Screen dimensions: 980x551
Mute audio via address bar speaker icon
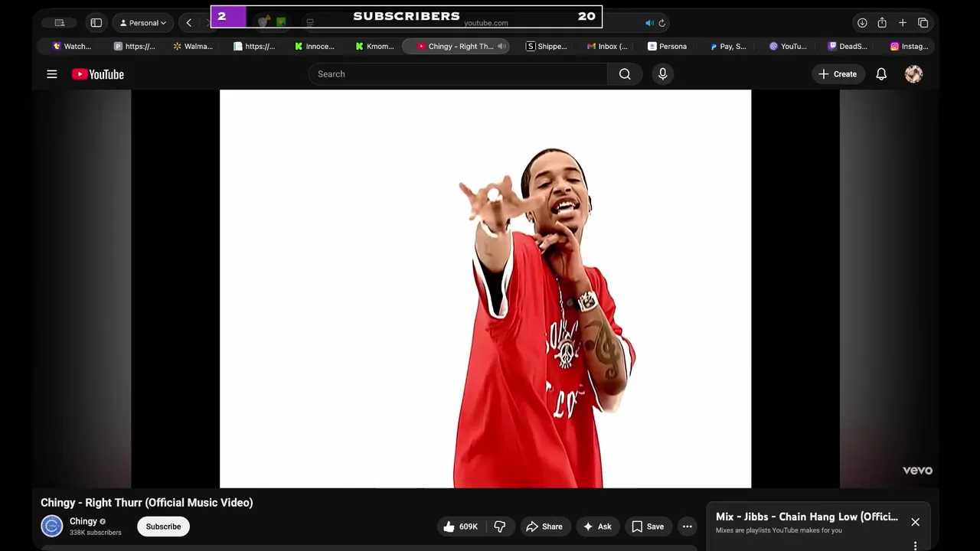tap(649, 23)
